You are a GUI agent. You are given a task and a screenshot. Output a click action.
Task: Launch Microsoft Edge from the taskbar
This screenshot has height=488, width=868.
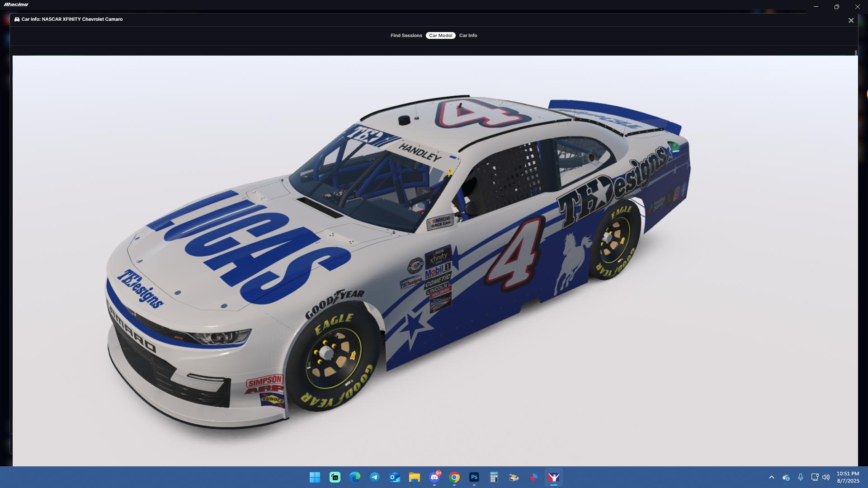pyautogui.click(x=355, y=477)
